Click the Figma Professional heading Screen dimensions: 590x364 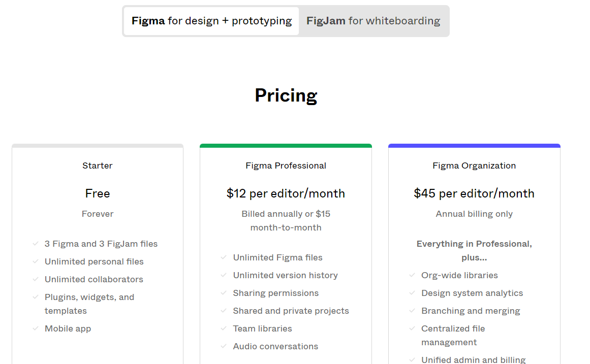(x=286, y=166)
